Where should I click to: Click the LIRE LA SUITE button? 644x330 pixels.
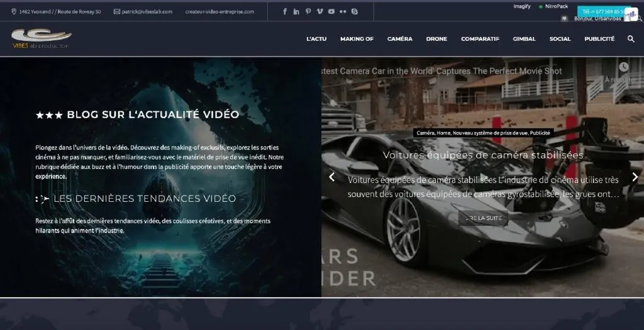(x=483, y=218)
